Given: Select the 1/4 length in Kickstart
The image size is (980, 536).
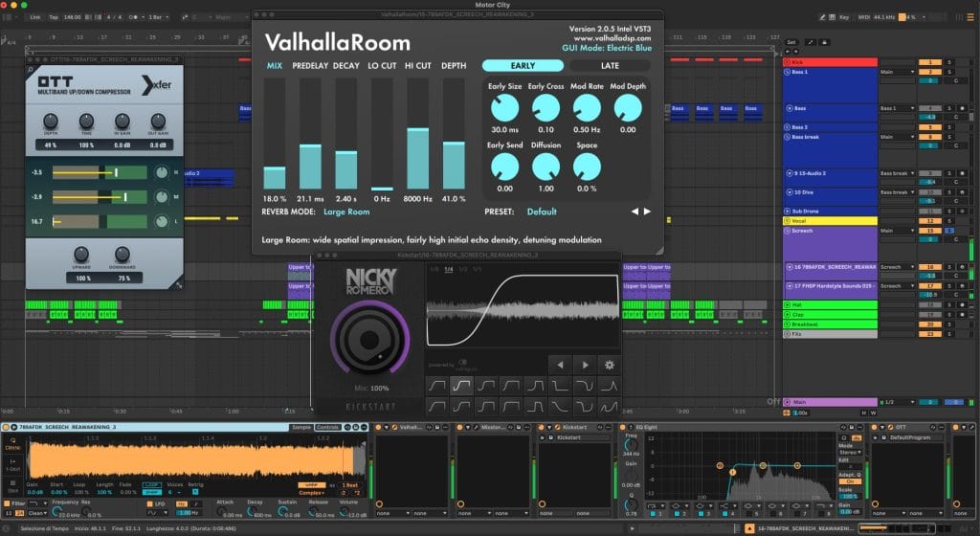Looking at the screenshot, I should [x=448, y=269].
